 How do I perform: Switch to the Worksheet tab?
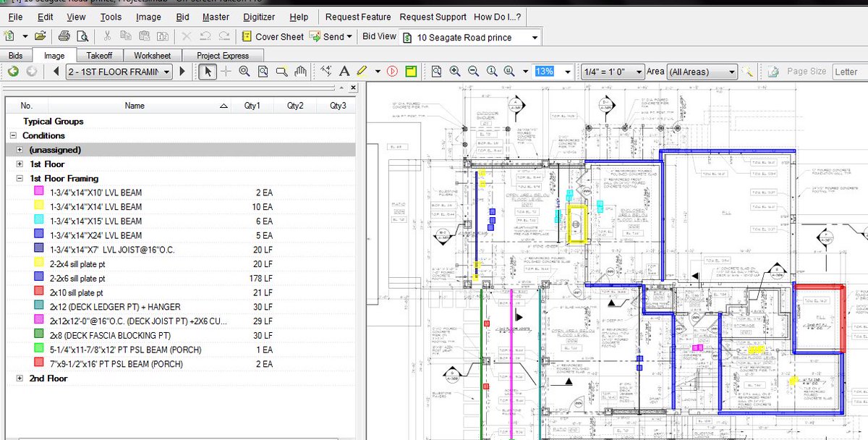click(x=152, y=56)
